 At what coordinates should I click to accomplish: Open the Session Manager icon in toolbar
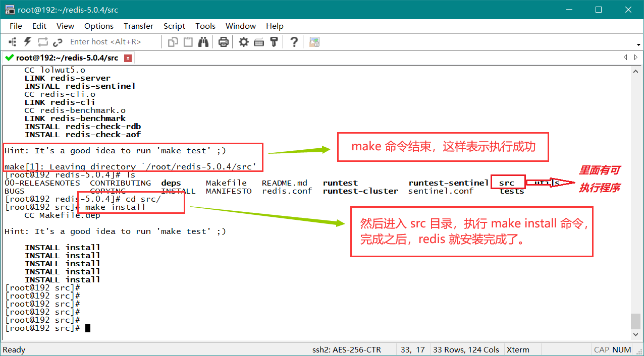pyautogui.click(x=13, y=42)
